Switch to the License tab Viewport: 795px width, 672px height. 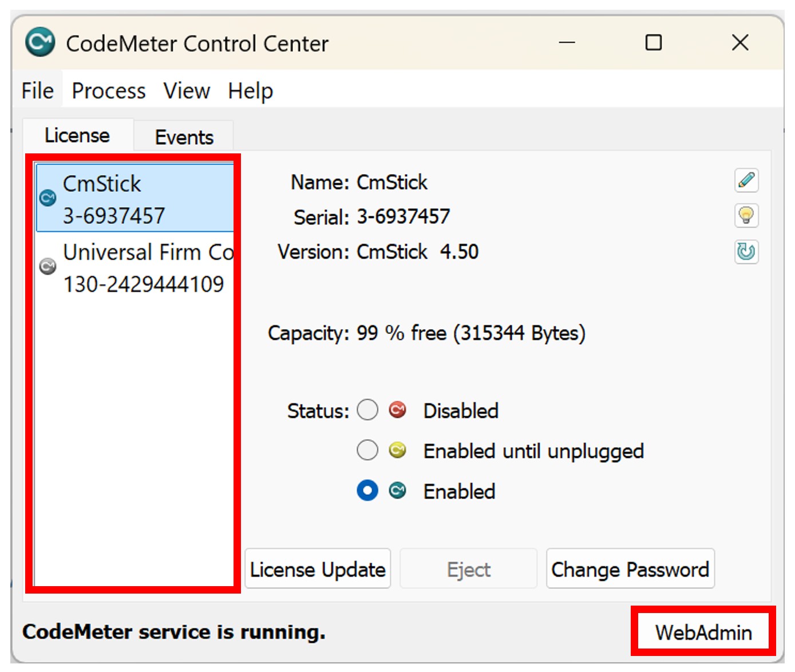coord(78,136)
